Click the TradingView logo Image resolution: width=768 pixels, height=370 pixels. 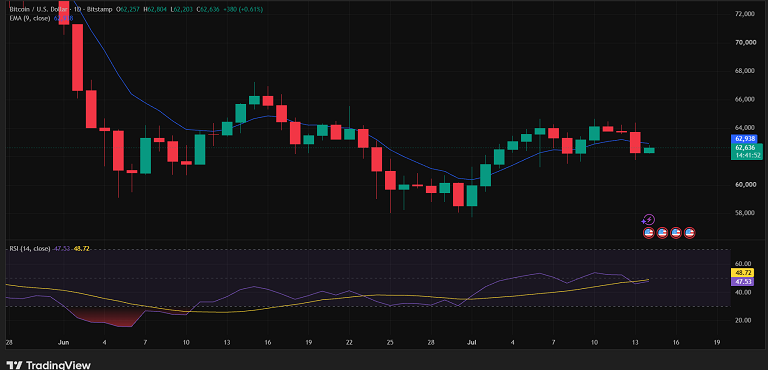(48, 365)
